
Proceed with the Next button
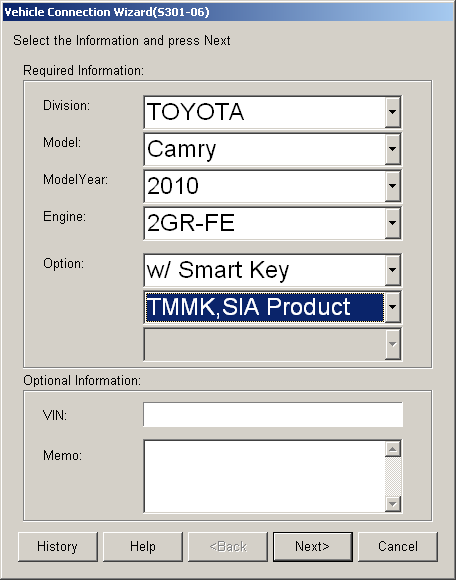coord(313,547)
